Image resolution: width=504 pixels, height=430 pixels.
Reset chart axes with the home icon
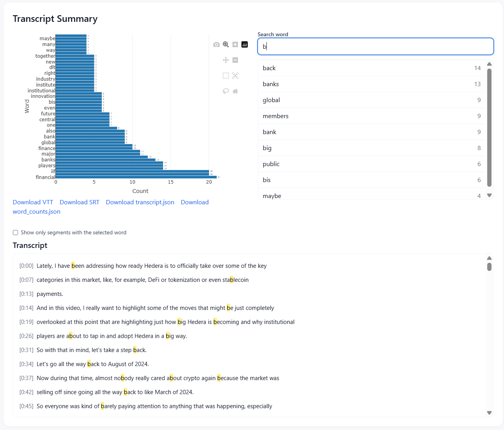click(x=235, y=91)
